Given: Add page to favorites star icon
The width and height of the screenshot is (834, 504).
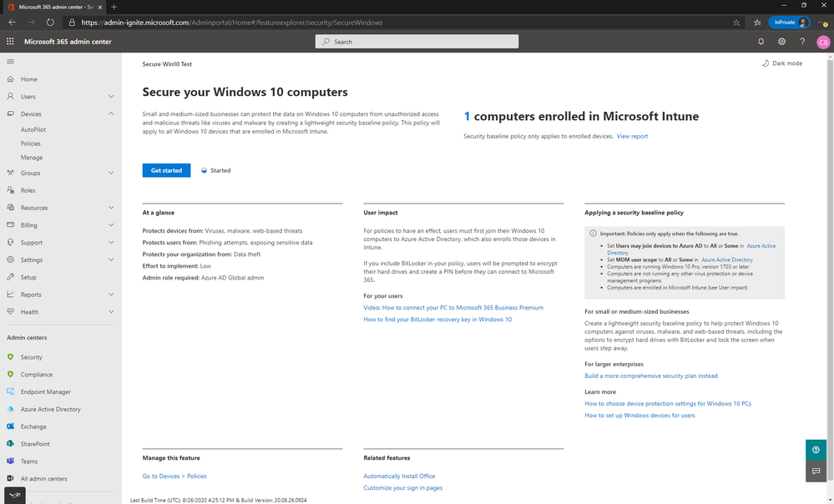Looking at the screenshot, I should coord(736,23).
